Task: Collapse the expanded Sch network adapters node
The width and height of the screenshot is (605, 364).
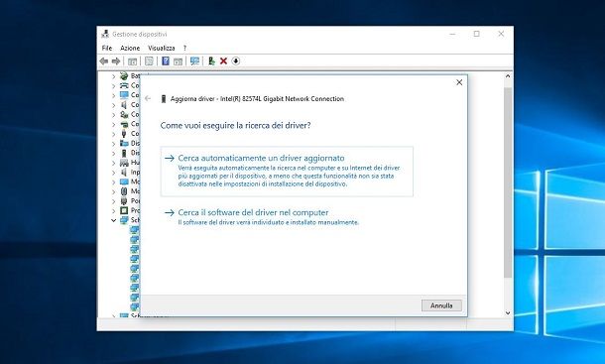Action: (x=113, y=220)
